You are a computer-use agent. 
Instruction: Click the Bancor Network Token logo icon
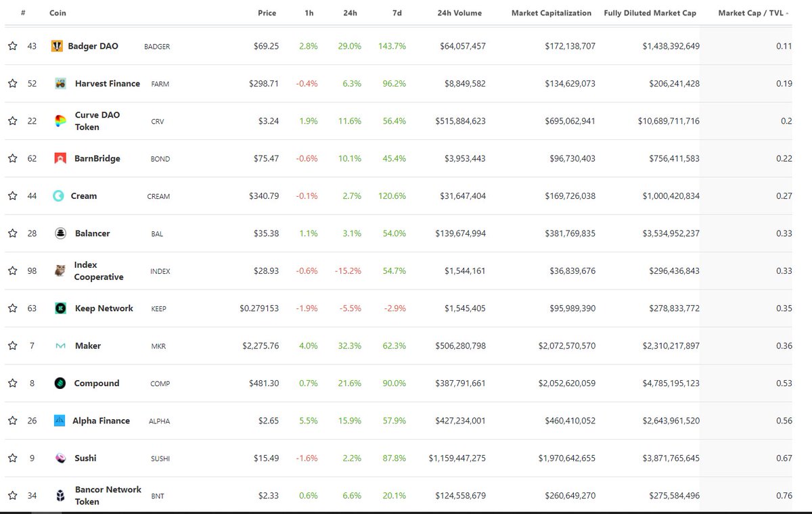click(x=60, y=496)
